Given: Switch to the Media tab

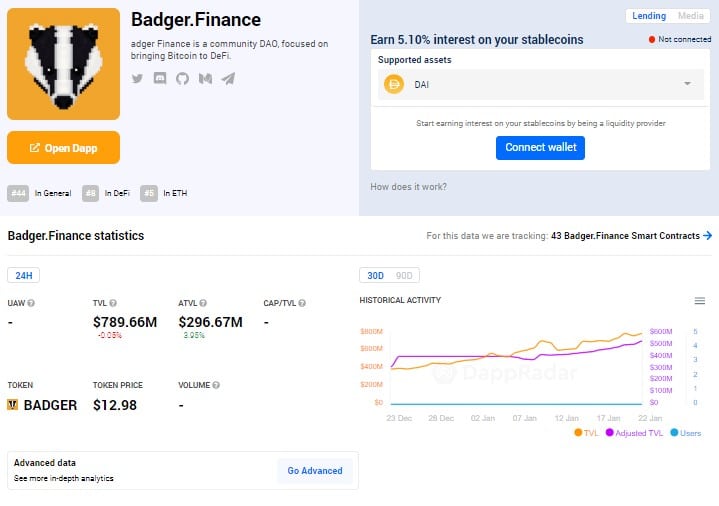Looking at the screenshot, I should point(691,16).
